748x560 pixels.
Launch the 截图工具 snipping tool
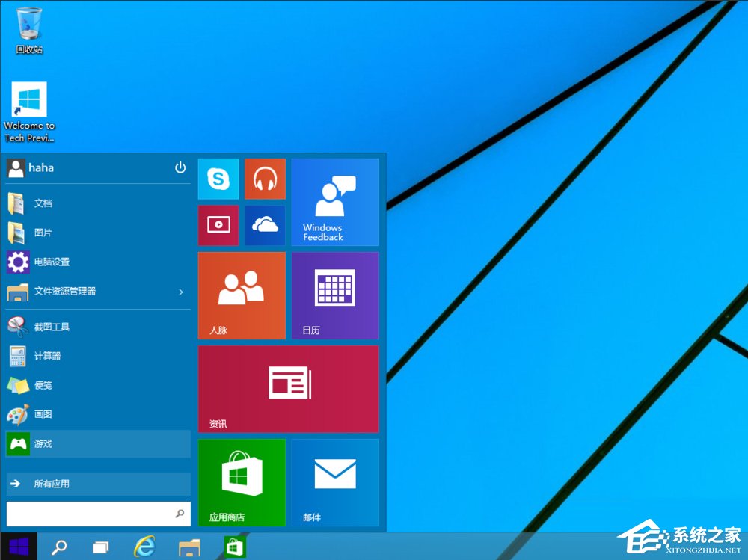(x=49, y=326)
